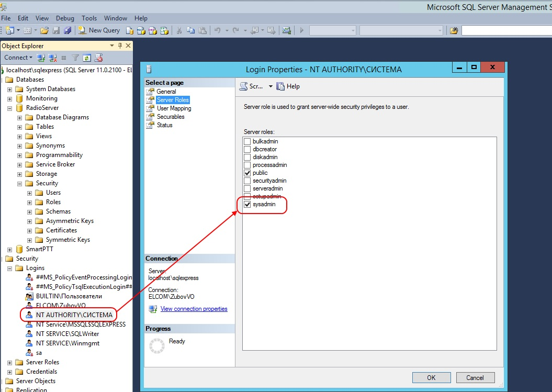552x392 pixels.
Task: Click the New Query button
Action: 99,30
